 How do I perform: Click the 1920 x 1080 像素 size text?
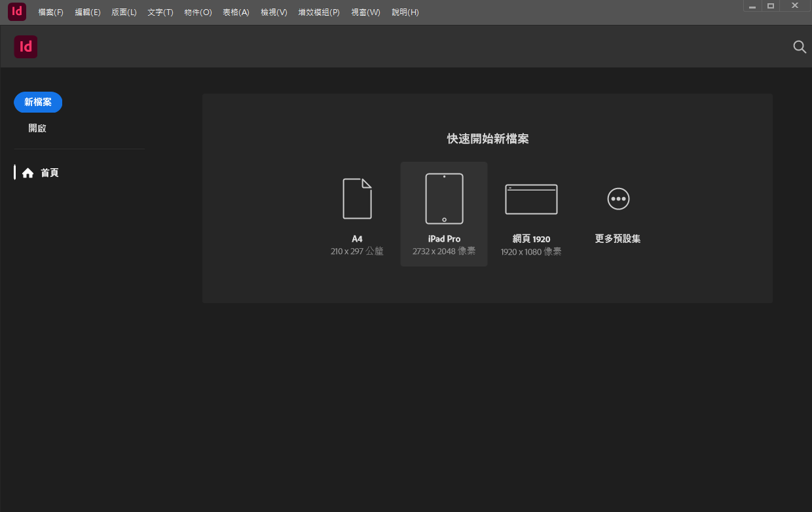point(531,251)
